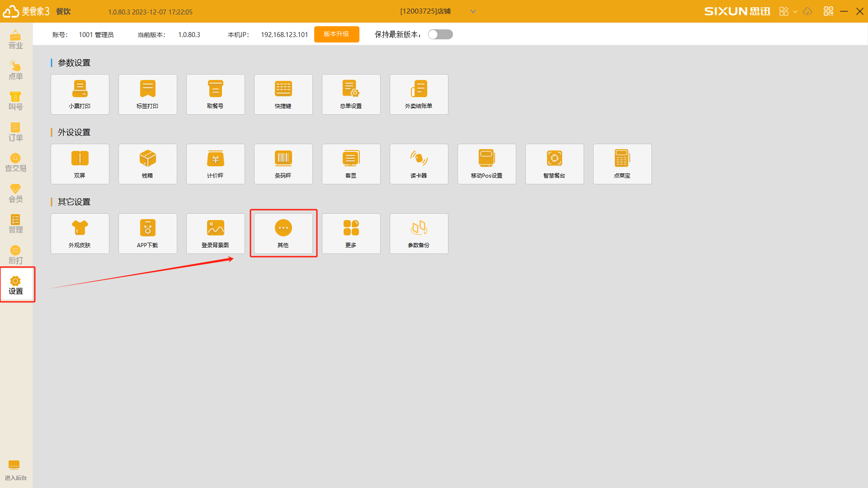
Task: Go to 订单 in sidebar
Action: coord(16,132)
